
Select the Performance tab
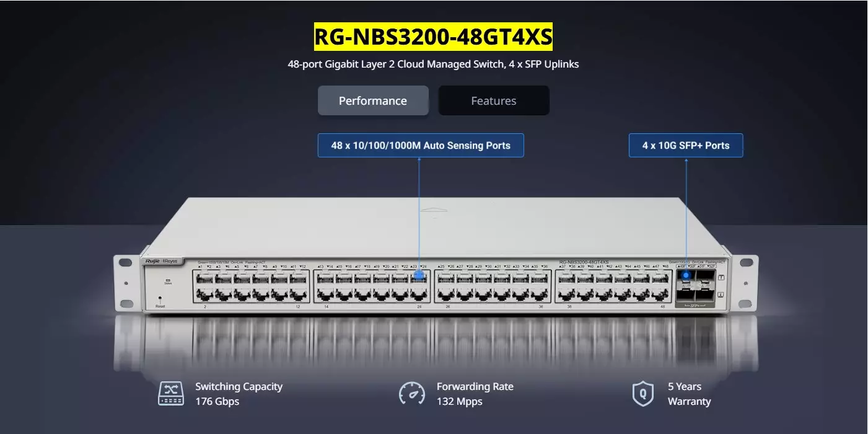(x=373, y=100)
